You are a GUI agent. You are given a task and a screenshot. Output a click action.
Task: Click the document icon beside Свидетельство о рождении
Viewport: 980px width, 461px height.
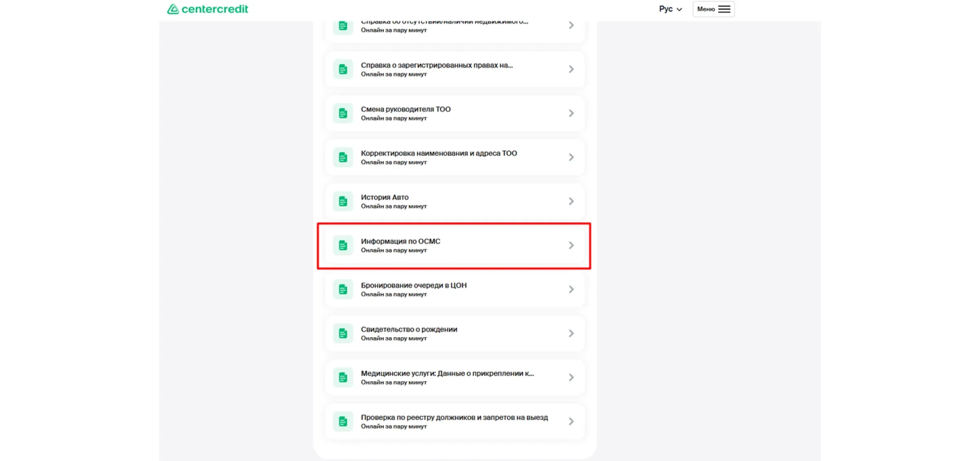click(343, 333)
